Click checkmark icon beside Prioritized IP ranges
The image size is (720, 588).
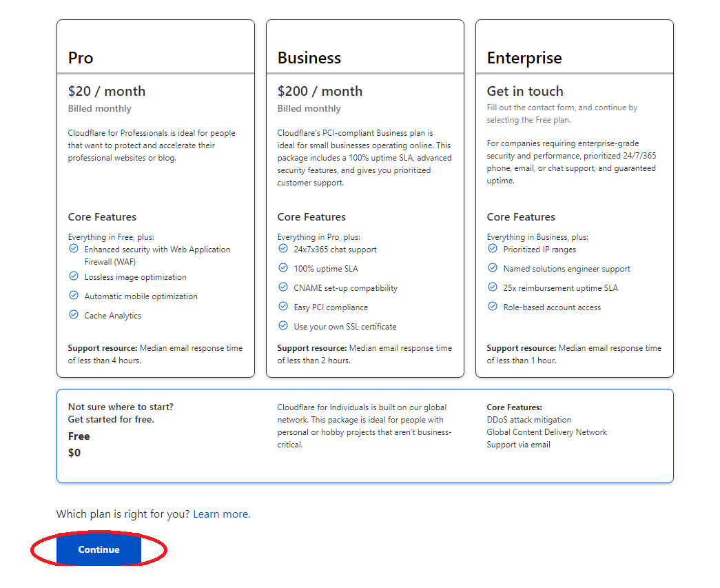(493, 249)
